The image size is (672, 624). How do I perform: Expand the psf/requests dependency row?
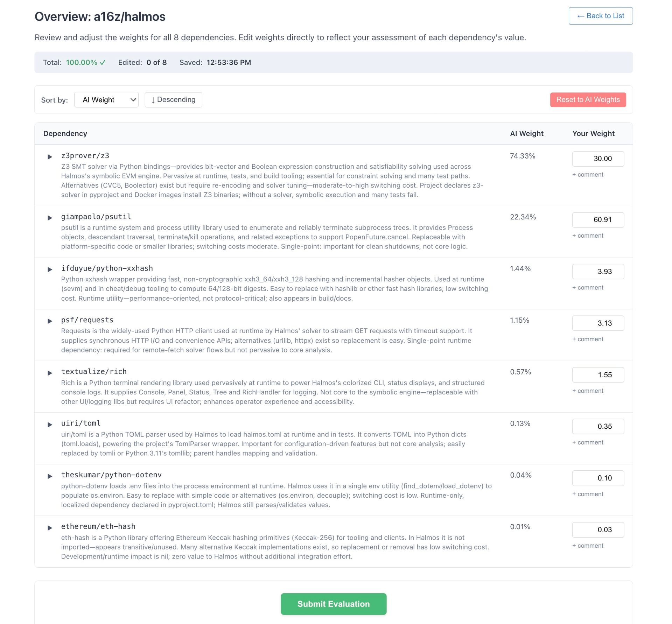point(50,321)
